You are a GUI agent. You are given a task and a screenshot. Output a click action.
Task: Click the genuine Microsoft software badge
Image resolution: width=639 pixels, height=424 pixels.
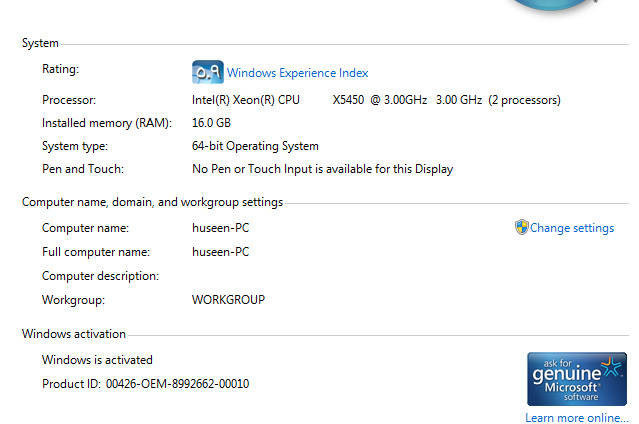(577, 379)
